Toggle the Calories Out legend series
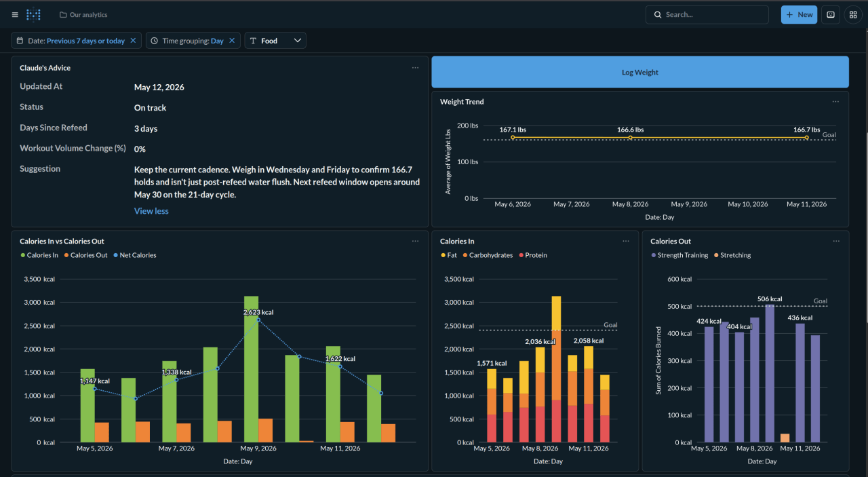Image resolution: width=868 pixels, height=477 pixels. pyautogui.click(x=85, y=255)
